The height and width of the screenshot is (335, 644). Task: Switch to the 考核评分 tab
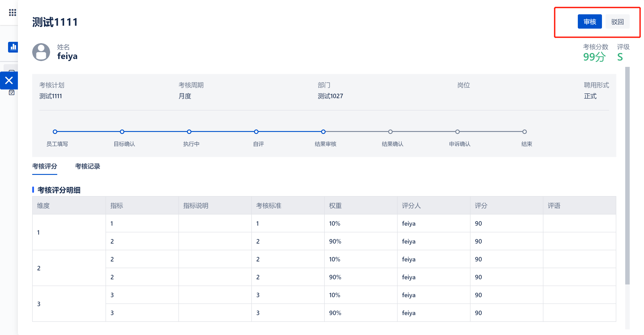(x=44, y=166)
